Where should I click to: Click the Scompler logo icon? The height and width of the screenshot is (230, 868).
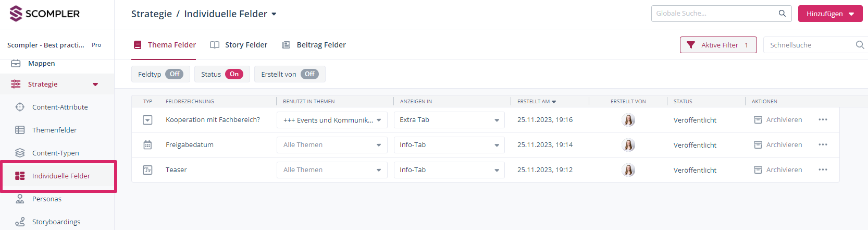[x=16, y=14]
